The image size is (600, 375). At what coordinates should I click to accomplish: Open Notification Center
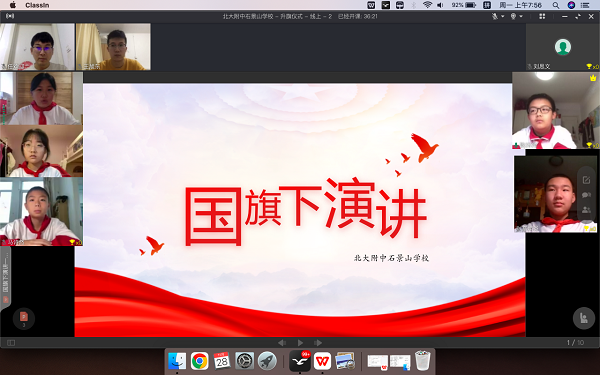tap(585, 5)
